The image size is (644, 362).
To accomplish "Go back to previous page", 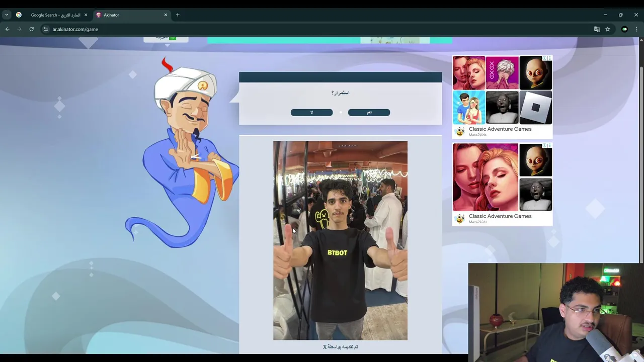I will tap(7, 29).
